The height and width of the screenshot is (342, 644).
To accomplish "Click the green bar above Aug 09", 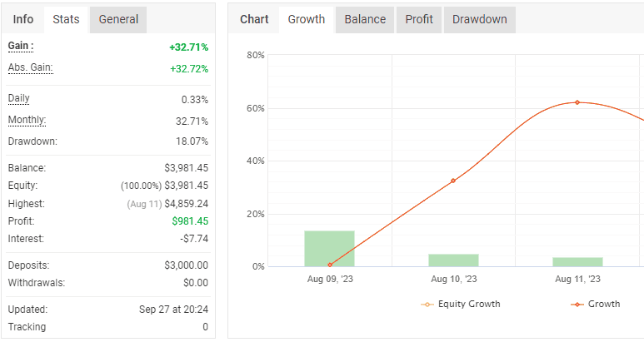I will tap(329, 248).
